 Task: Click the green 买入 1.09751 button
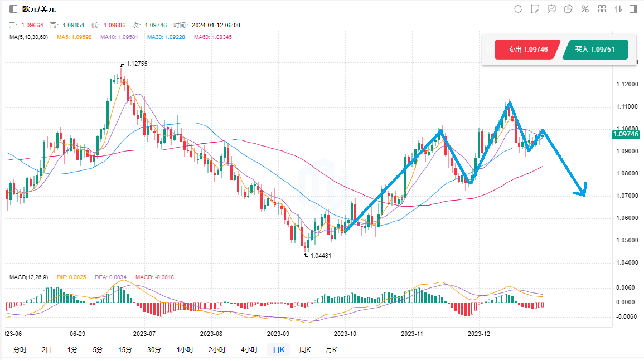pyautogui.click(x=595, y=50)
